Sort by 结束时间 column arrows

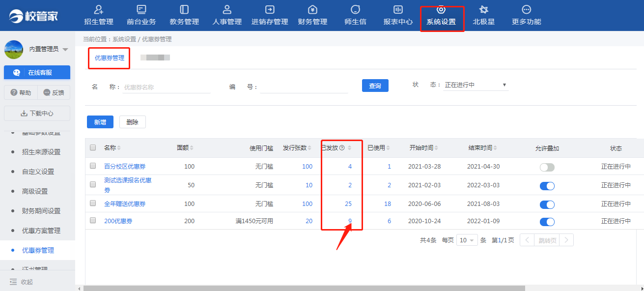pos(495,148)
